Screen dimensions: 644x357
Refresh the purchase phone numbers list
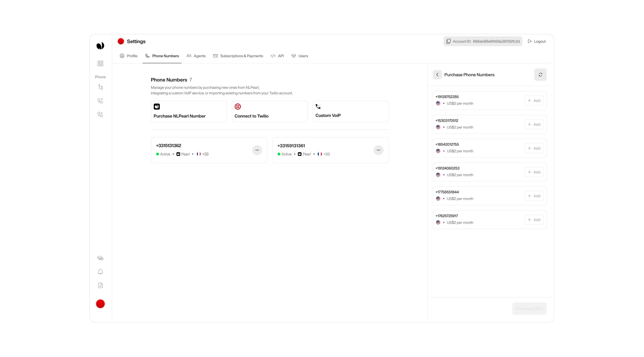(x=540, y=75)
